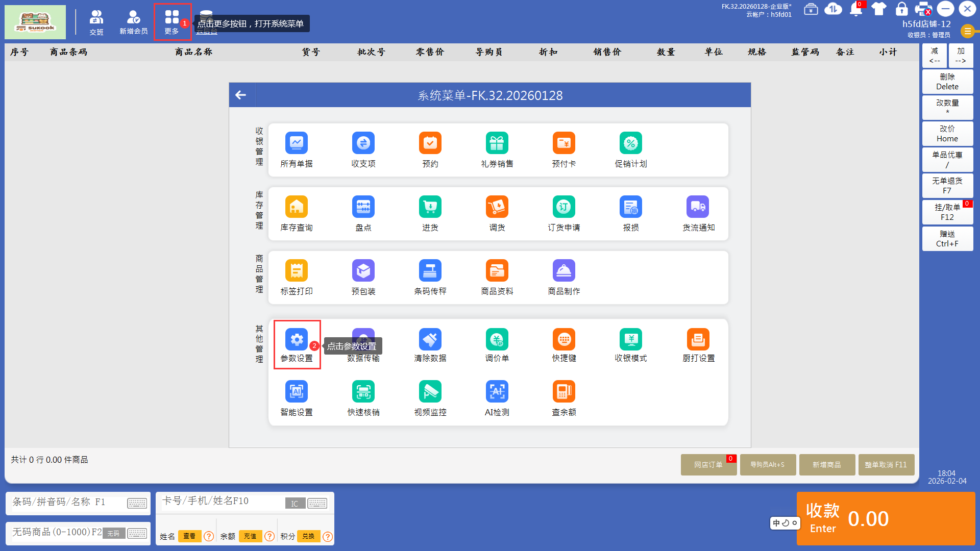The width and height of the screenshot is (980, 551).
Task: Open the AI检测 icon
Action: [x=497, y=392]
